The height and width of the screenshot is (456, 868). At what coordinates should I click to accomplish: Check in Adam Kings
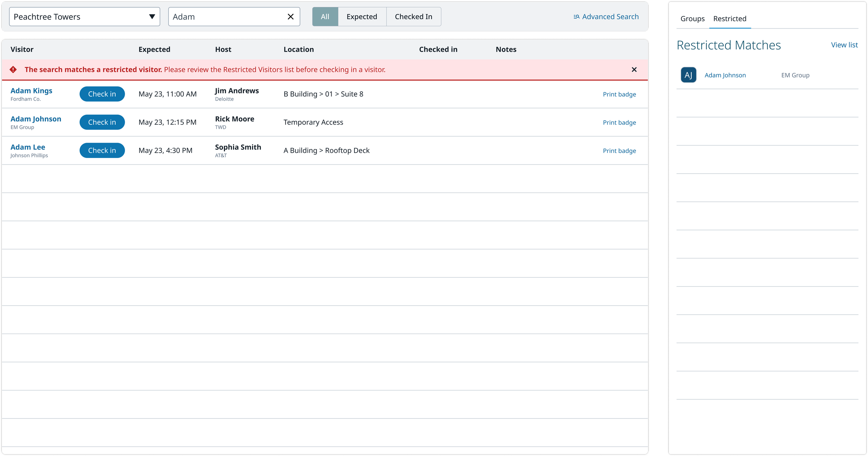click(x=102, y=94)
